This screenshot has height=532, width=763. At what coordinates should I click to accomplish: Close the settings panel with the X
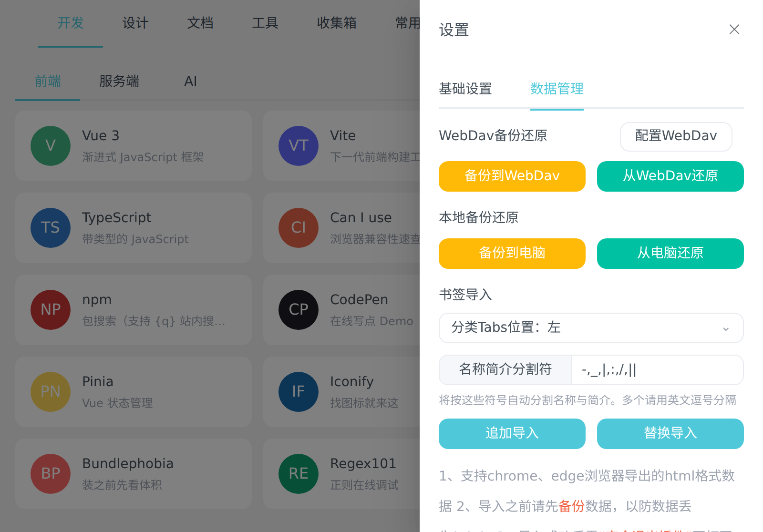[734, 30]
